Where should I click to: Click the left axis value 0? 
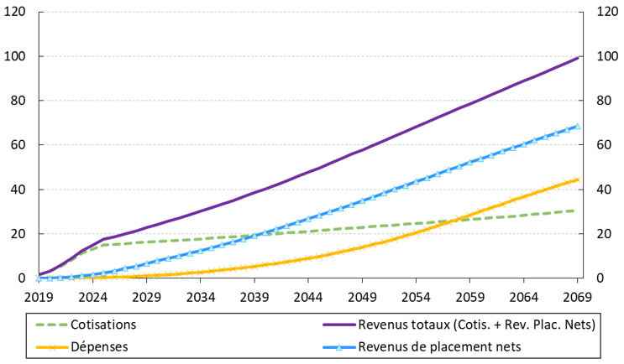point(22,278)
